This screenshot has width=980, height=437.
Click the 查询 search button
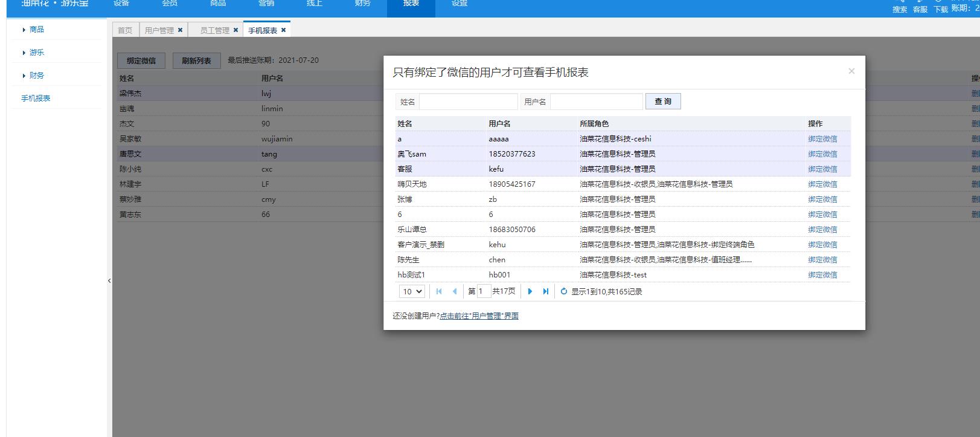click(663, 101)
